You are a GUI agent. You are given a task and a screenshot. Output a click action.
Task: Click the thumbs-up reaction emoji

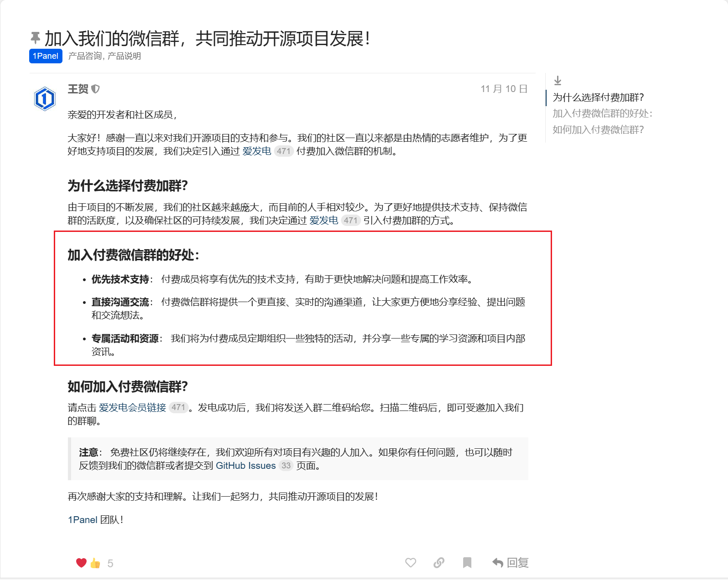[x=95, y=563]
